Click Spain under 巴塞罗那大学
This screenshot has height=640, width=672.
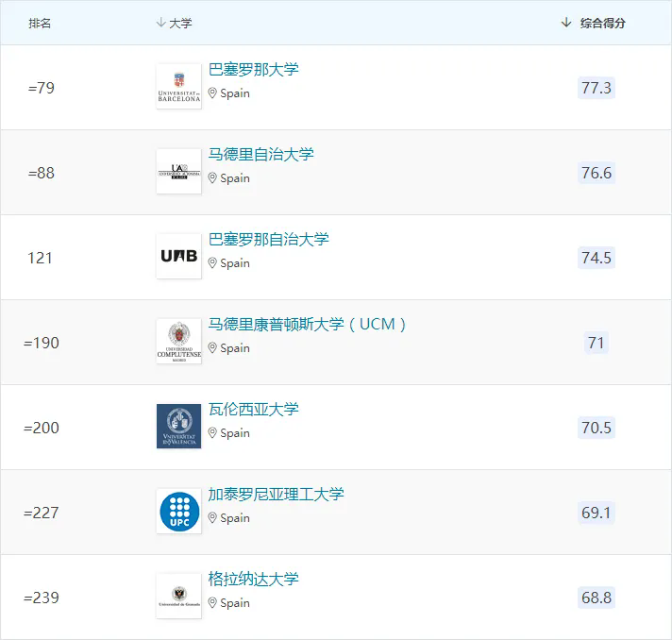[x=235, y=93]
